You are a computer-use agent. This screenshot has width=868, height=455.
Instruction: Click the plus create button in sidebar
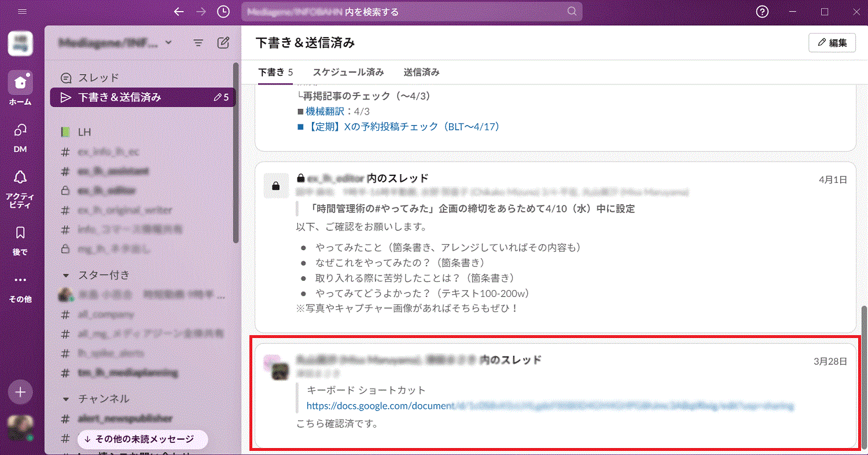[20, 392]
